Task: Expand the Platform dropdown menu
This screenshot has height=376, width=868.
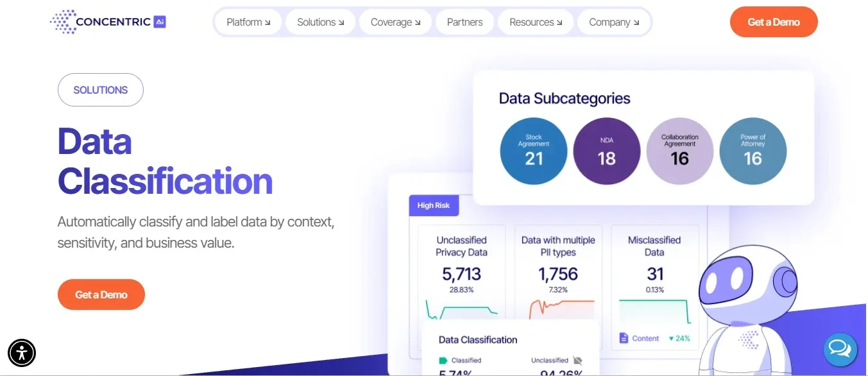Action: (x=248, y=22)
